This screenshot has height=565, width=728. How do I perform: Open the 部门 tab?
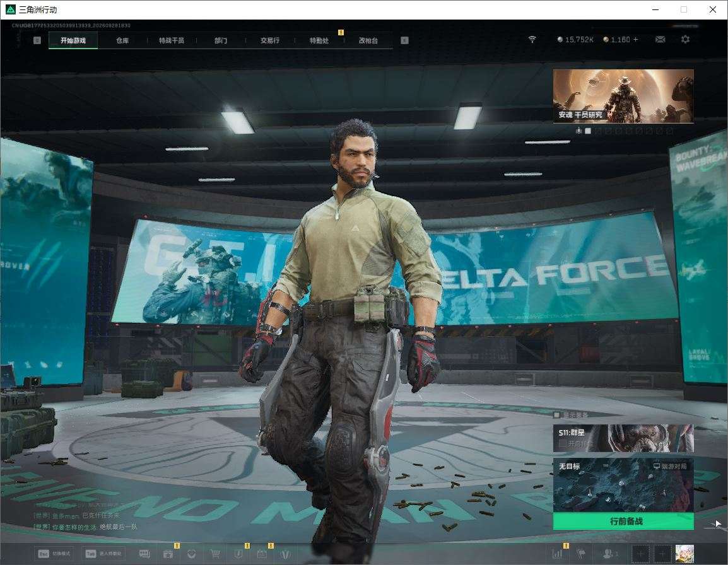coord(221,40)
